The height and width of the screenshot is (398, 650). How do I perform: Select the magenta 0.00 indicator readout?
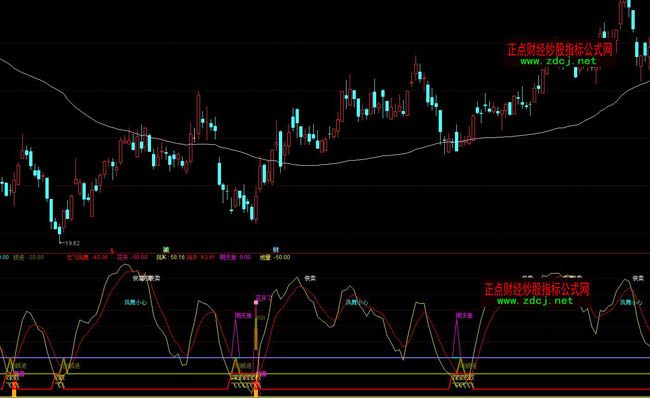[245, 257]
